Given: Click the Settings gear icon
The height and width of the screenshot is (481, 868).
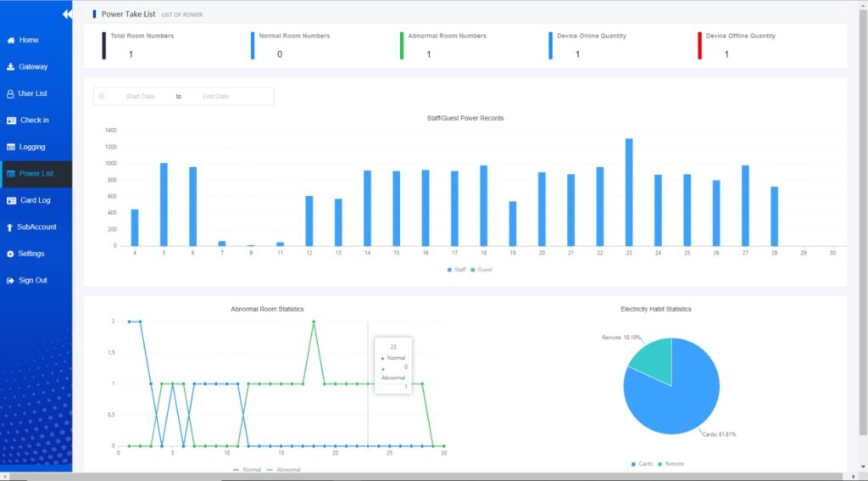Looking at the screenshot, I should coord(10,254).
